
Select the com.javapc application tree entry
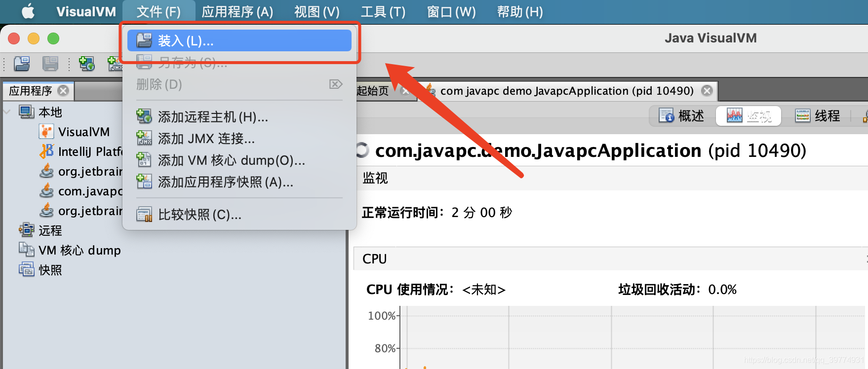(90, 191)
